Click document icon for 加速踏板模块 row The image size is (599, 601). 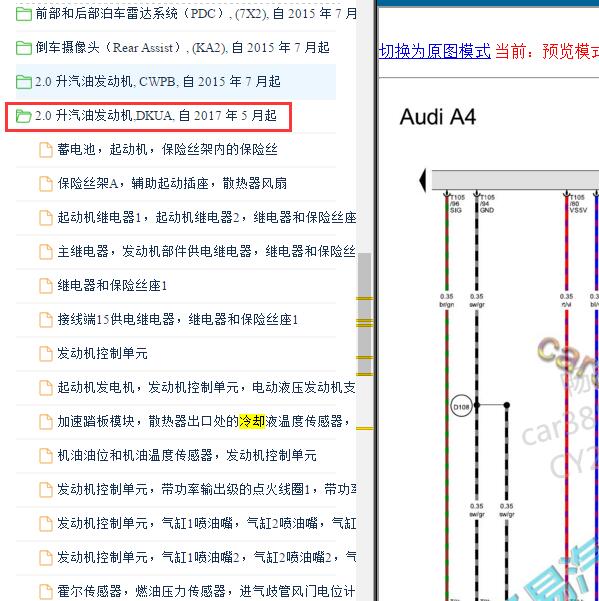tap(46, 422)
